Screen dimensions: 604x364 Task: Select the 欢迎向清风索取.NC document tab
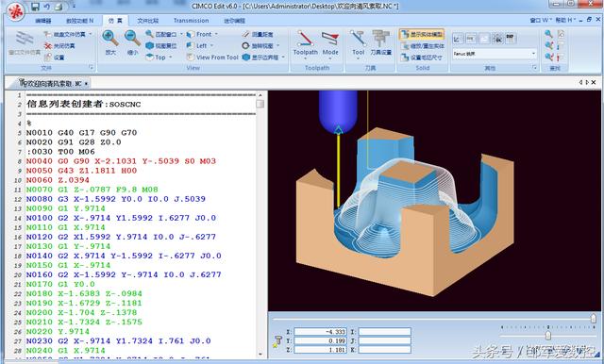click(x=51, y=83)
